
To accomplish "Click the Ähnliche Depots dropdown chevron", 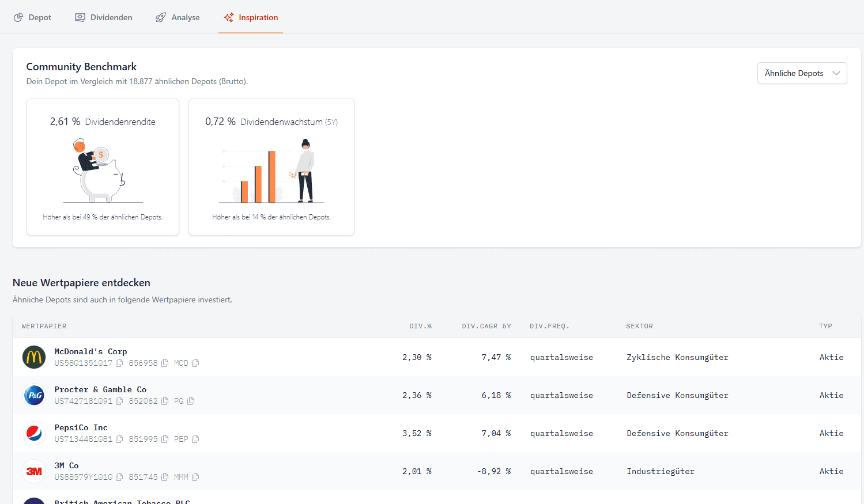I will click(836, 73).
